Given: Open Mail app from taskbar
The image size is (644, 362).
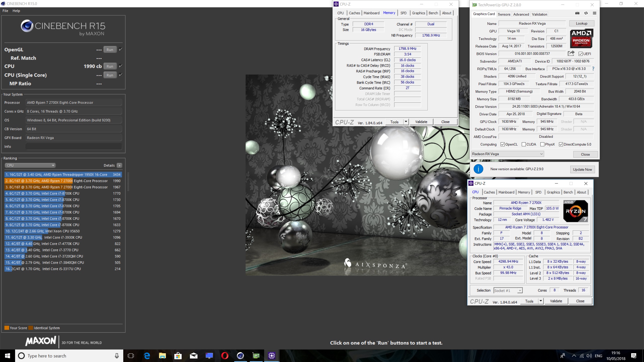Looking at the screenshot, I should (x=194, y=356).
